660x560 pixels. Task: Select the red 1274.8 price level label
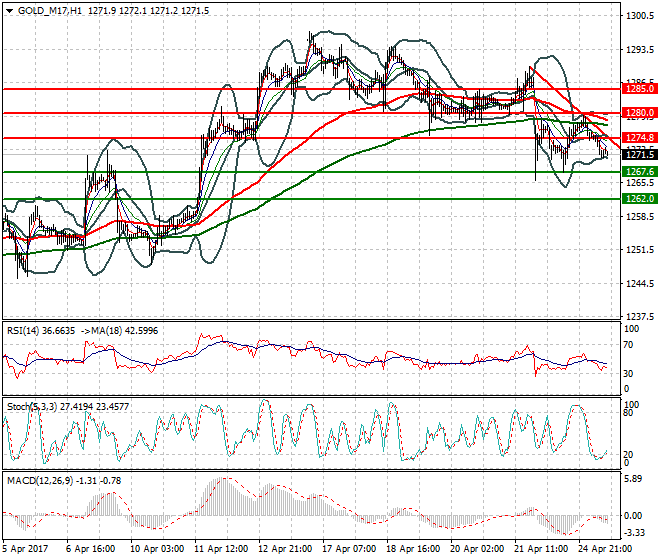coord(639,138)
